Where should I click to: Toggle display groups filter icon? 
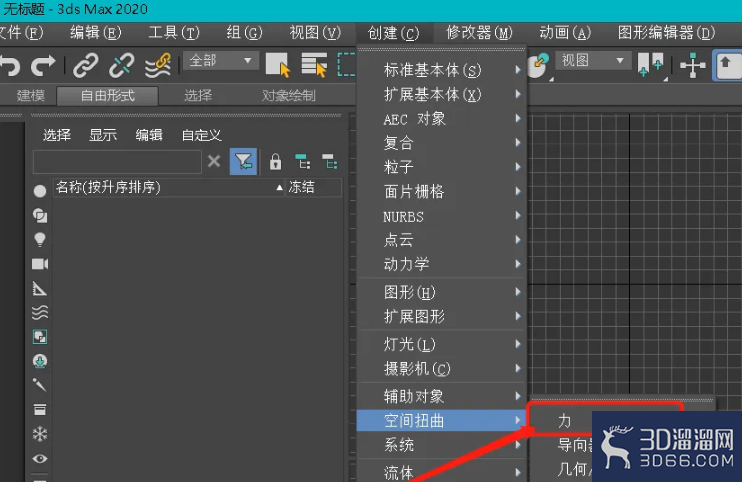(x=40, y=337)
